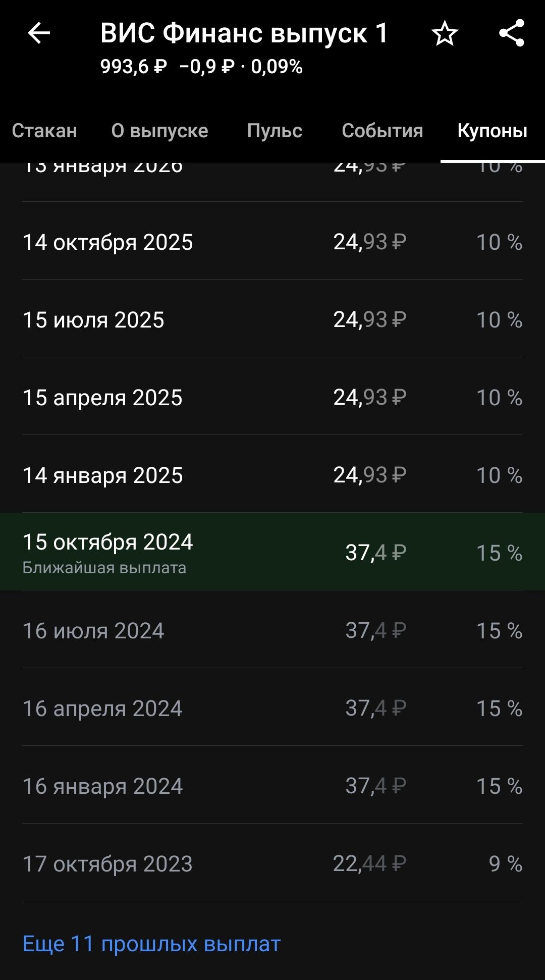Tap the ВИС Финанс выпуск 1 title
Viewport: 545px width, 980px height.
[244, 33]
